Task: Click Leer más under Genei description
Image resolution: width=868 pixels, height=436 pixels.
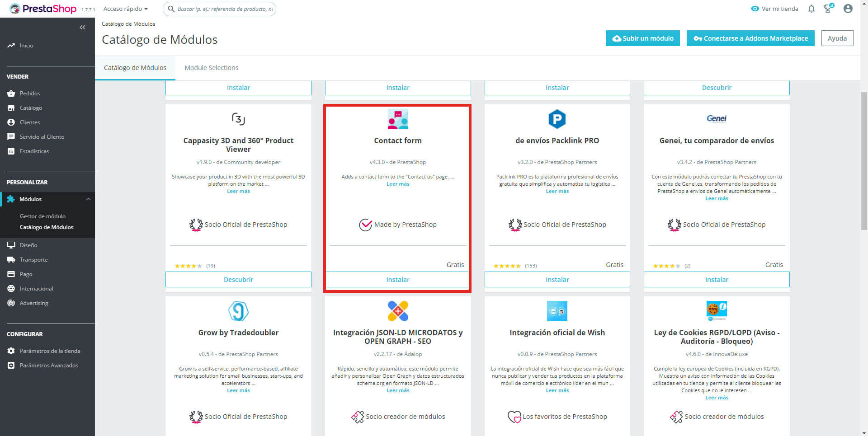Action: (x=717, y=198)
